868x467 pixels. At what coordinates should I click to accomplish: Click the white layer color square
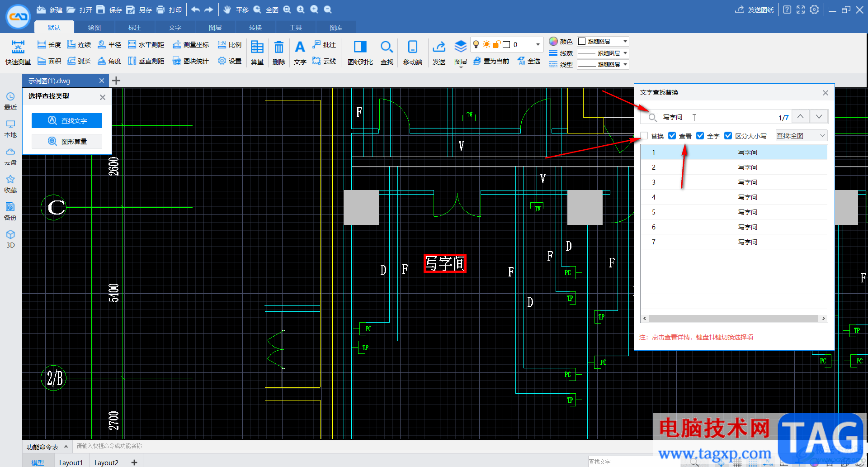click(506, 44)
